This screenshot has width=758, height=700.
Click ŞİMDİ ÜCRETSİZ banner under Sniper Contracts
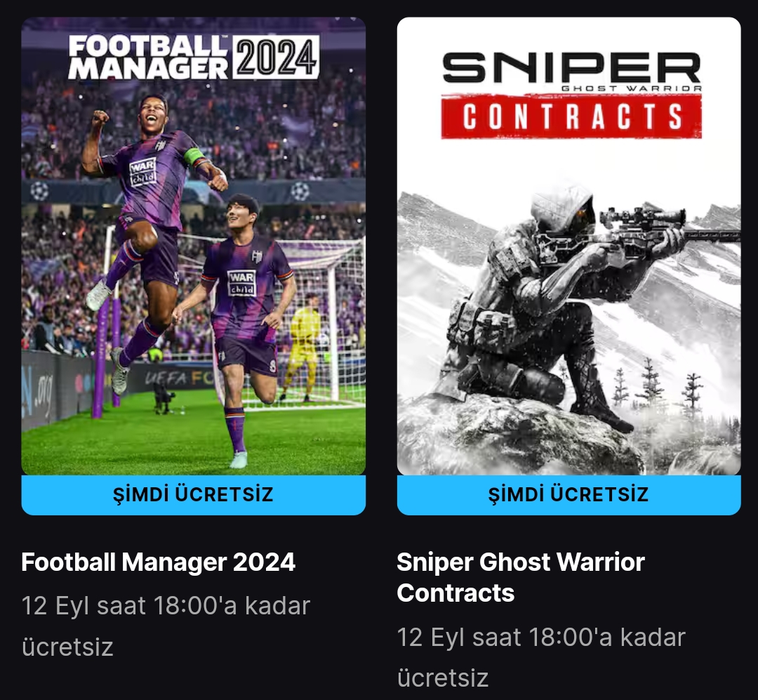pos(568,495)
